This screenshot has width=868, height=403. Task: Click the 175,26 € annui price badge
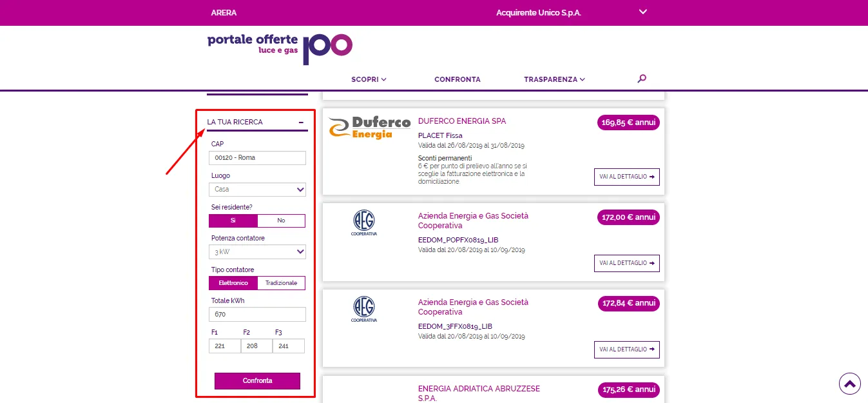tap(628, 389)
